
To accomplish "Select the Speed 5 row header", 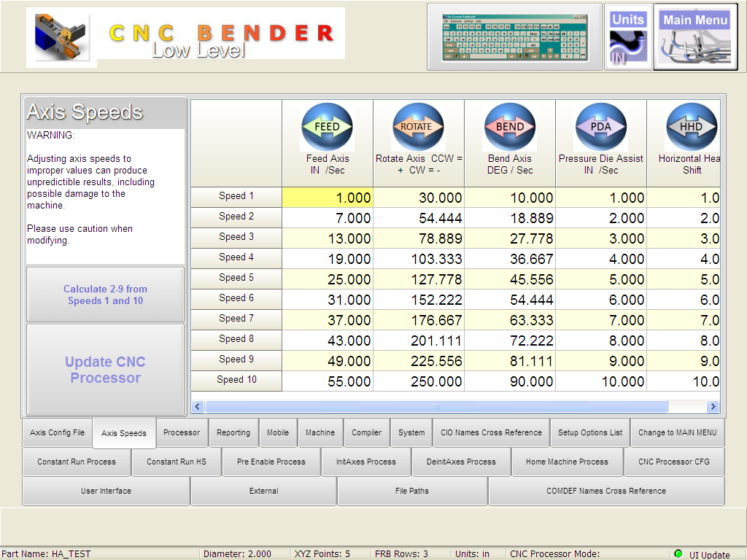I will [x=236, y=278].
